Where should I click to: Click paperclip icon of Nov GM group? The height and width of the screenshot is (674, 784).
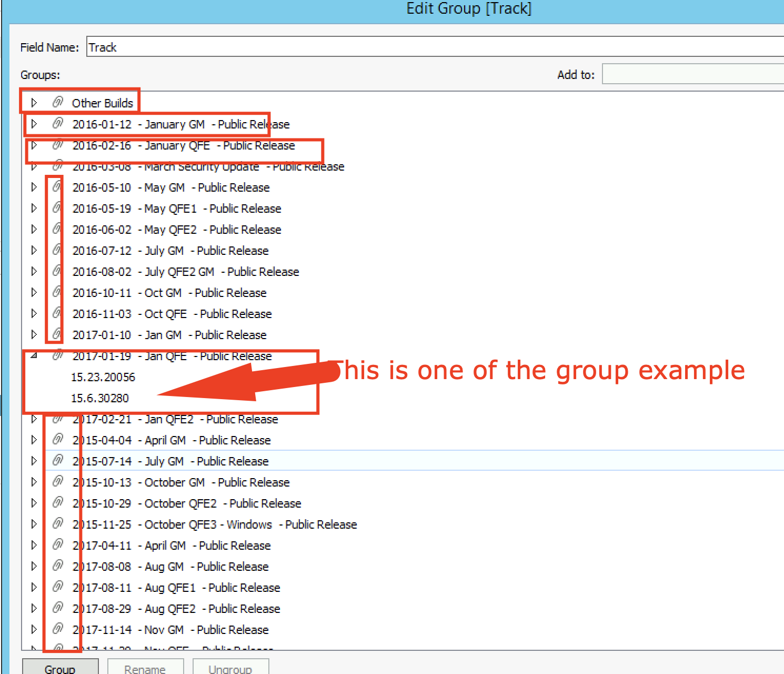(58, 629)
